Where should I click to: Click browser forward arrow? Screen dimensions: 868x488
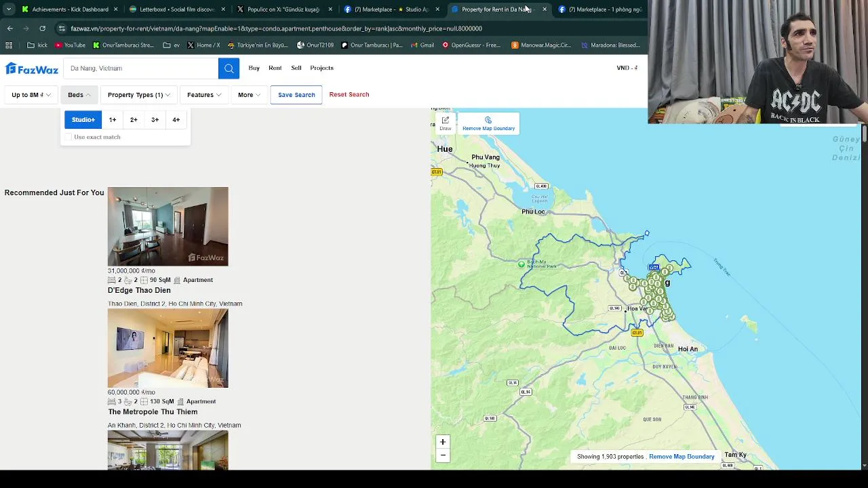pyautogui.click(x=26, y=28)
